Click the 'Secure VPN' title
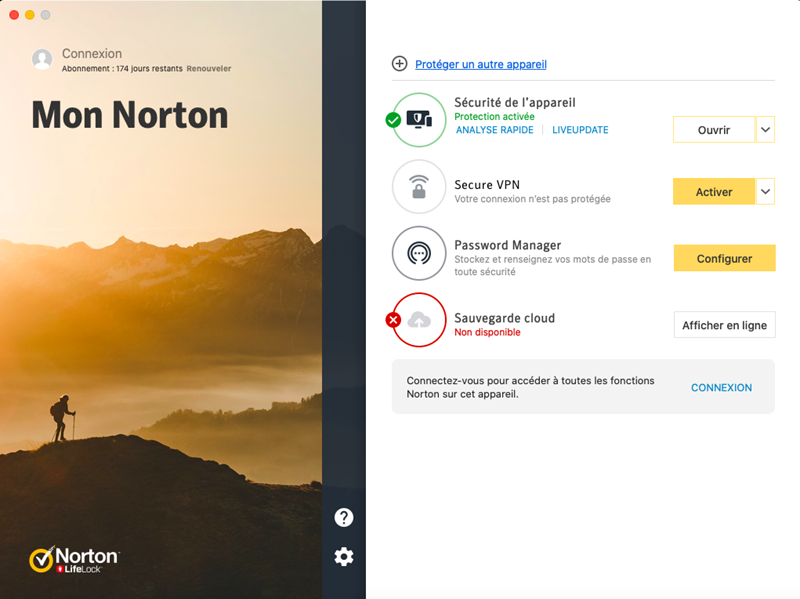Viewport: 800px width, 599px height. pyautogui.click(x=487, y=185)
